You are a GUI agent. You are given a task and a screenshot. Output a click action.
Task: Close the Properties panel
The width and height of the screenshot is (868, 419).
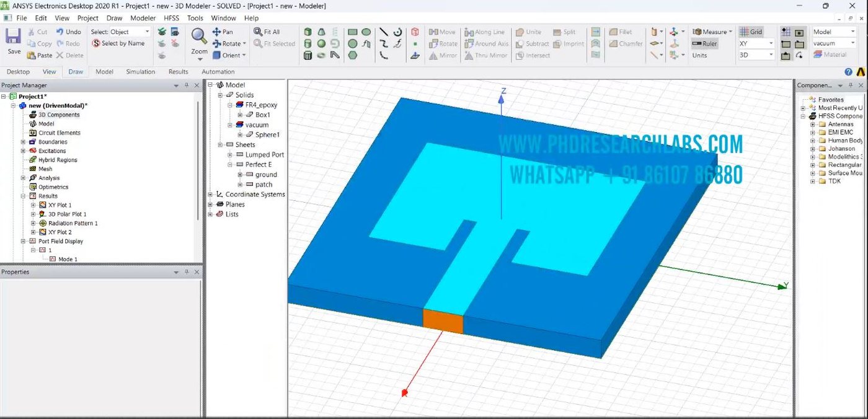[x=197, y=272]
